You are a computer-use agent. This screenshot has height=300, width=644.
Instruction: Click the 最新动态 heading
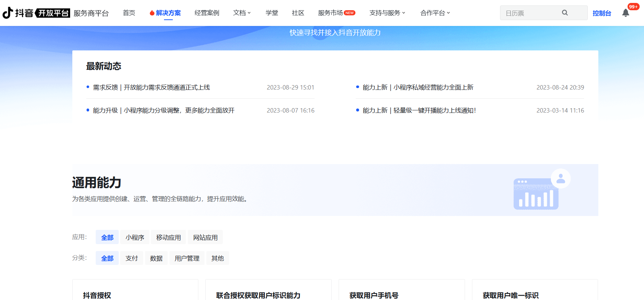tap(104, 66)
